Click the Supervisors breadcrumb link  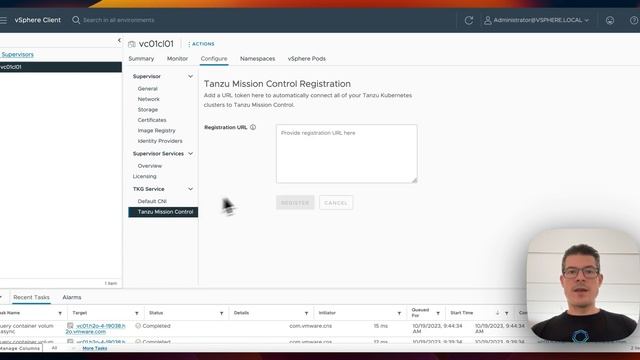coord(18,54)
